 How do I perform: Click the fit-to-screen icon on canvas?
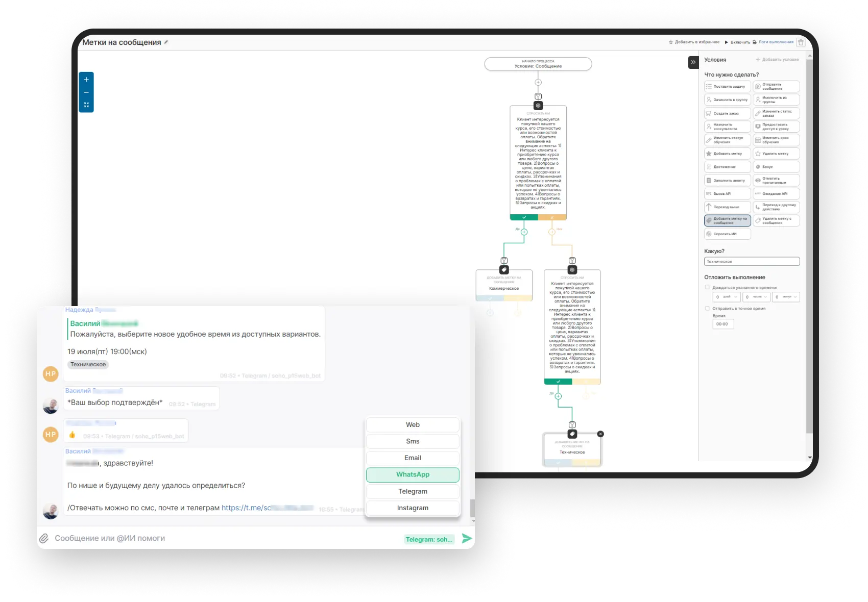(86, 105)
